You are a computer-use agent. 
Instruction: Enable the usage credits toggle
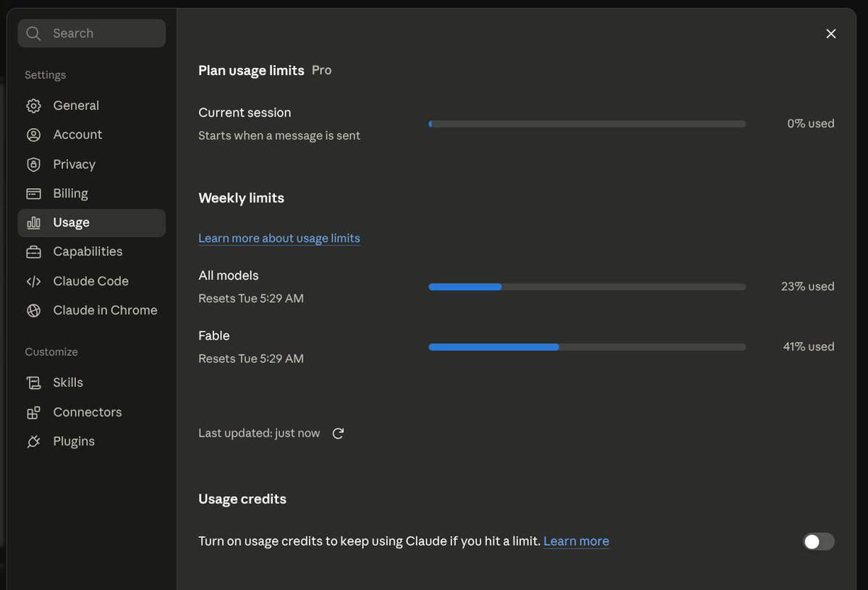click(818, 542)
